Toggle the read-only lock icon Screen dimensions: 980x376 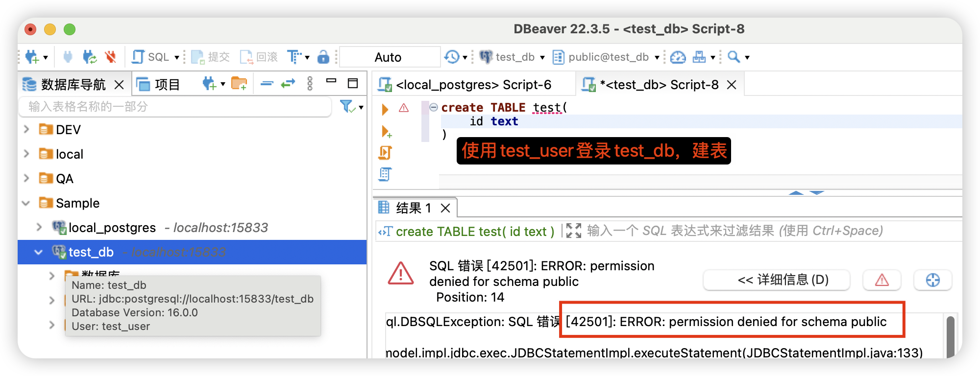(323, 57)
